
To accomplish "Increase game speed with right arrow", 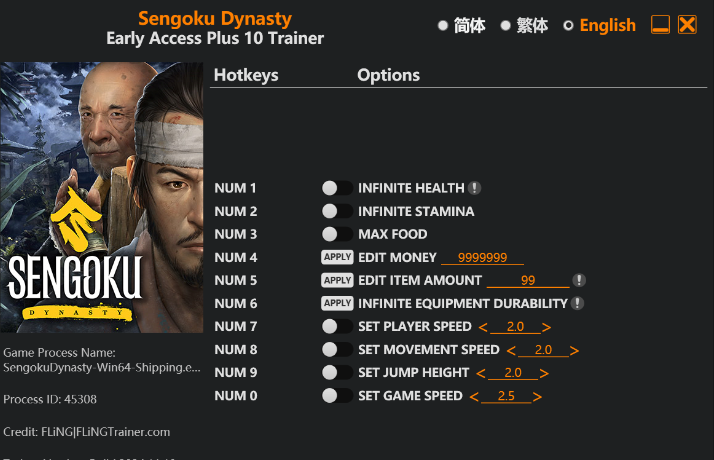I will pyautogui.click(x=538, y=396).
